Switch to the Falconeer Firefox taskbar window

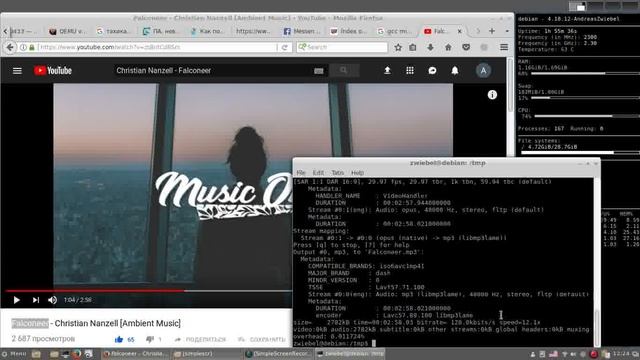(x=136, y=354)
